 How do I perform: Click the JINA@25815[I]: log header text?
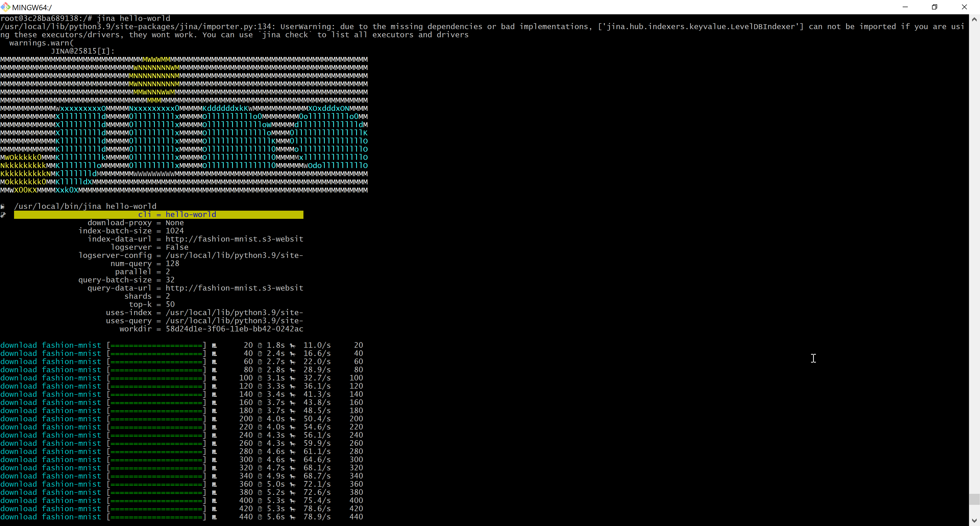click(82, 51)
